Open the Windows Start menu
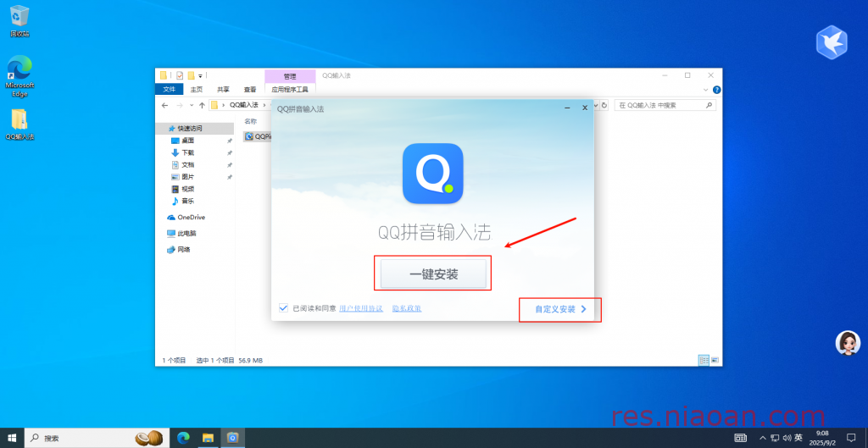This screenshot has width=868, height=448. coord(12,438)
